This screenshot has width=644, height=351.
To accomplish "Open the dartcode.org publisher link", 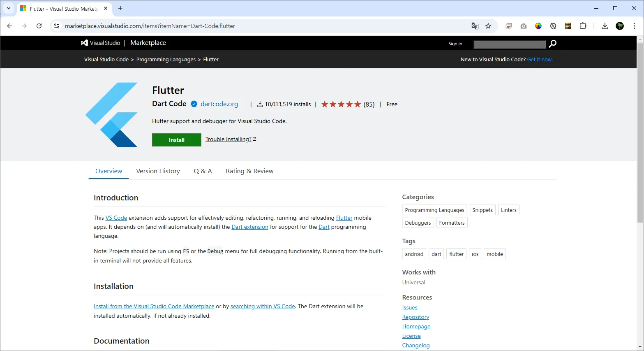I will [219, 104].
